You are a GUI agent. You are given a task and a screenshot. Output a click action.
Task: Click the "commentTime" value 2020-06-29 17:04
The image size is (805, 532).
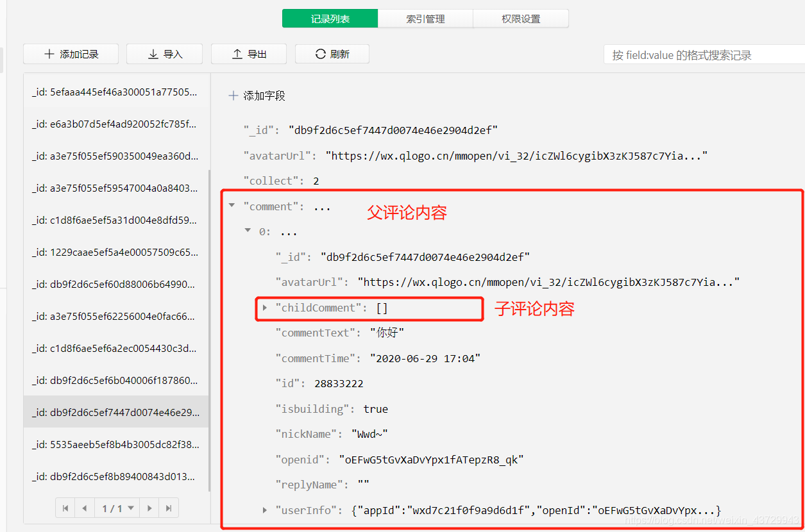(x=425, y=358)
